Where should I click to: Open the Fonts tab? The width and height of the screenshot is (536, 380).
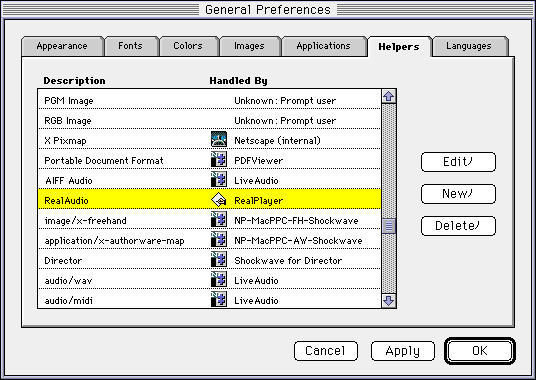coord(132,46)
